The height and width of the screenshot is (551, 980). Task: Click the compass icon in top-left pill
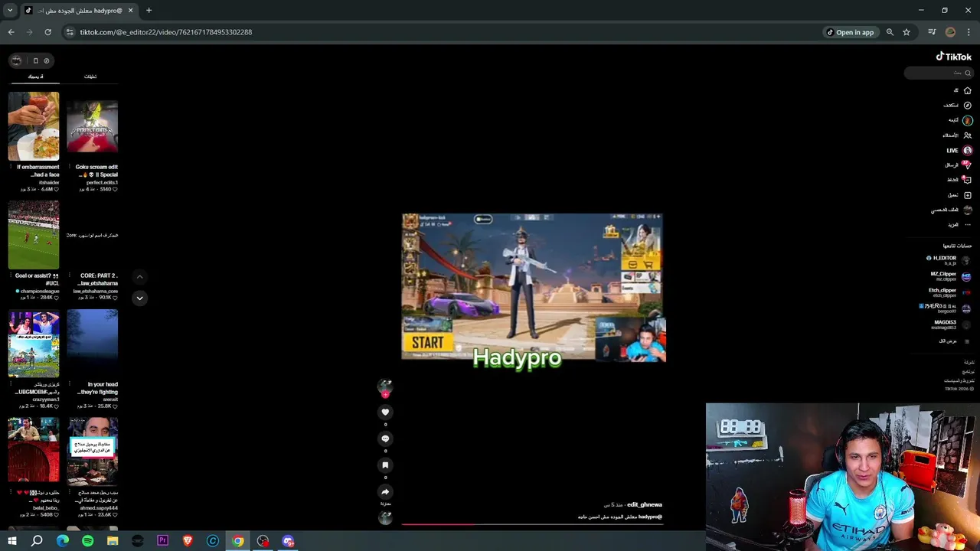point(46,60)
